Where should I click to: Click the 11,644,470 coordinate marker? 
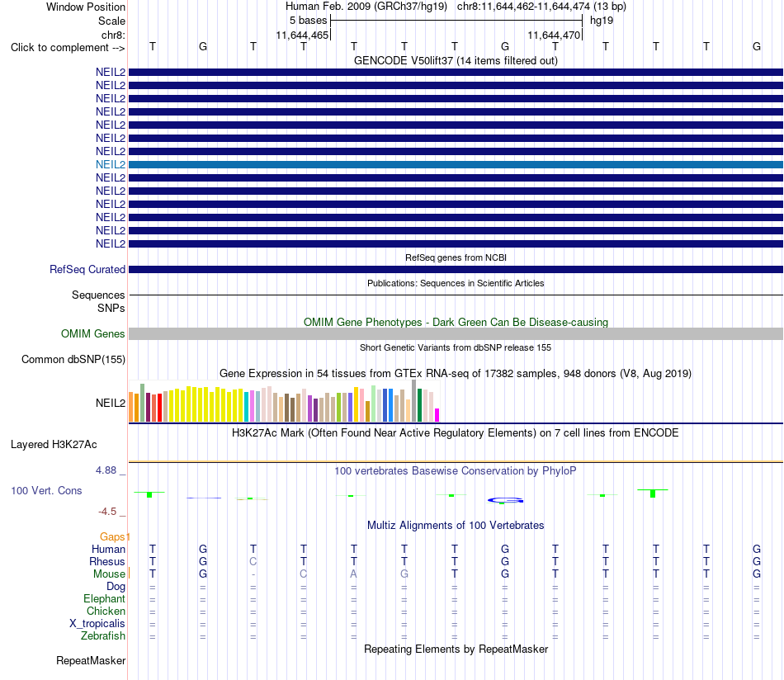pos(554,35)
